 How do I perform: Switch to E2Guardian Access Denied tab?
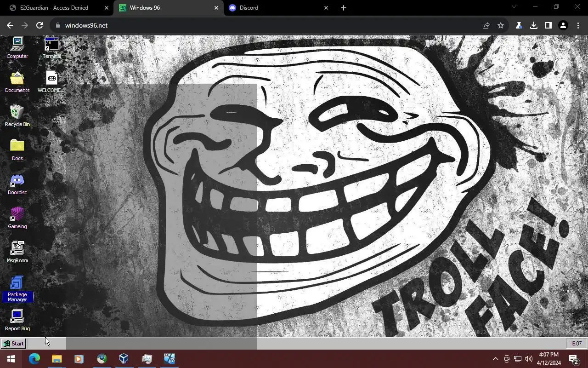coord(54,8)
